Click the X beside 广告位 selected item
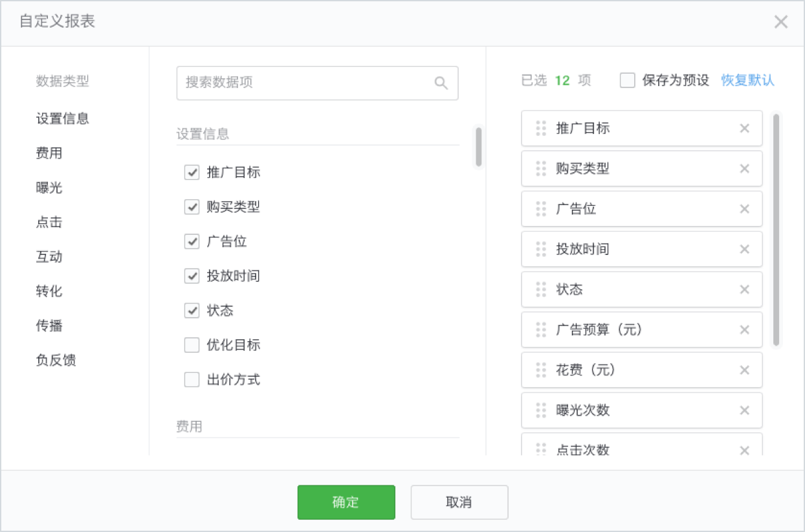 tap(744, 209)
